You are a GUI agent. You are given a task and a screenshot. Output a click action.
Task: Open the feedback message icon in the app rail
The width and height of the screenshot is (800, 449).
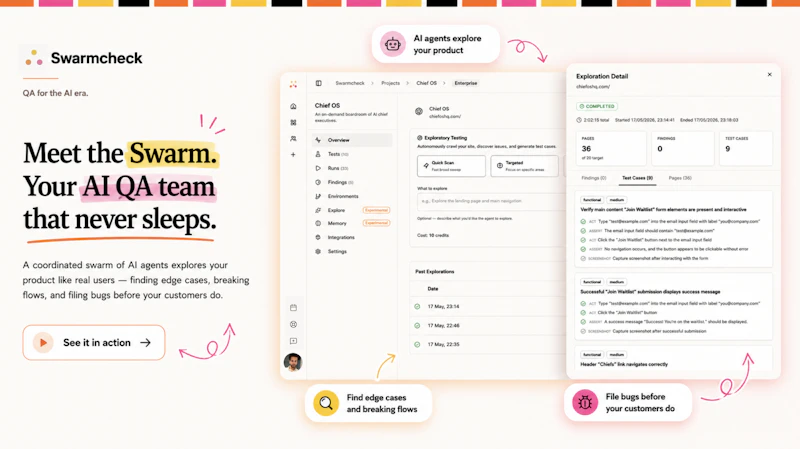point(293,341)
